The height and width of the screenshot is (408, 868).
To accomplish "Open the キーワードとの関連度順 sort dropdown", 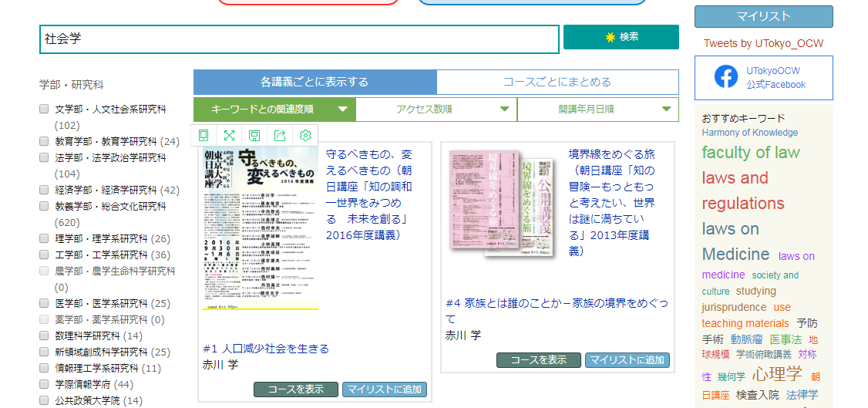I will [x=274, y=110].
